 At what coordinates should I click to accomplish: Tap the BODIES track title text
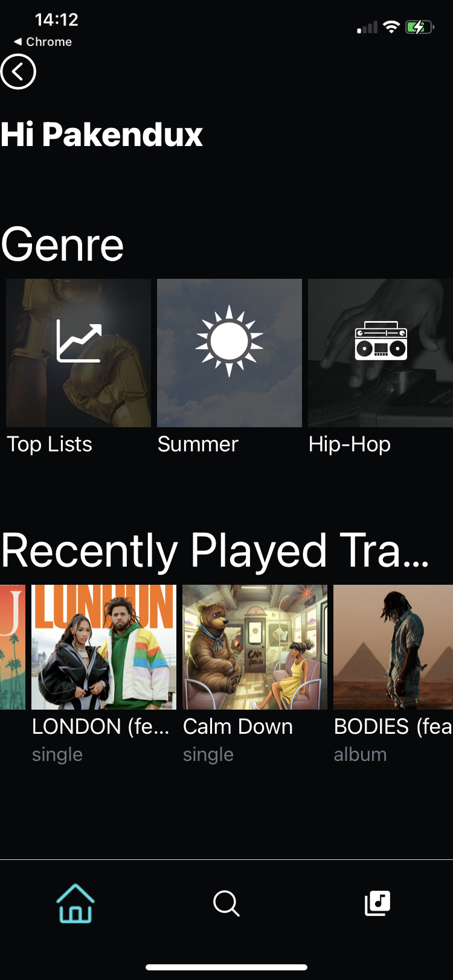coord(393,727)
